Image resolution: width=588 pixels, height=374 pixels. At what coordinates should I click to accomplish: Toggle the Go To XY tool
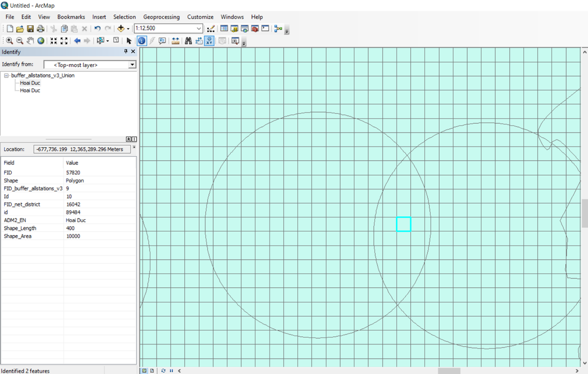point(209,41)
